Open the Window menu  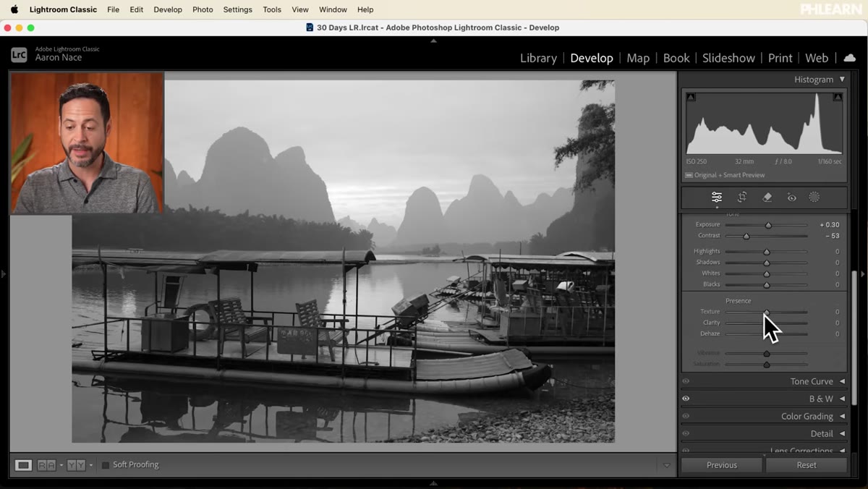pos(333,9)
